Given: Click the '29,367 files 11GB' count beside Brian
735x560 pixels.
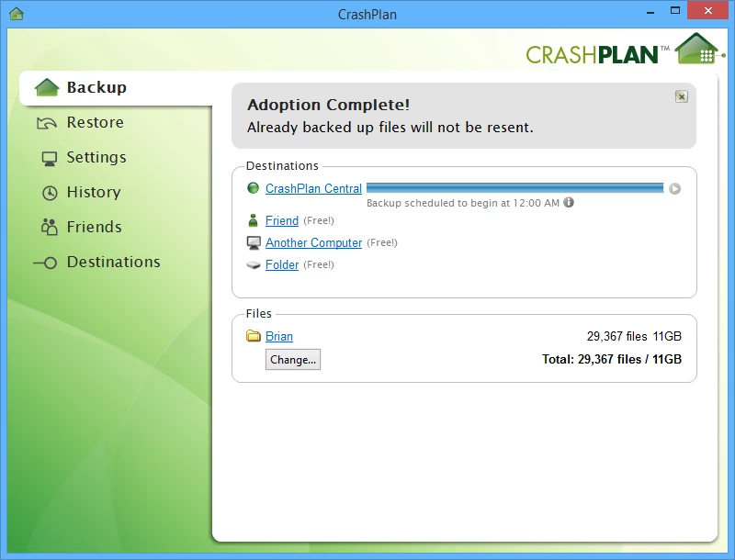Looking at the screenshot, I should [x=634, y=336].
